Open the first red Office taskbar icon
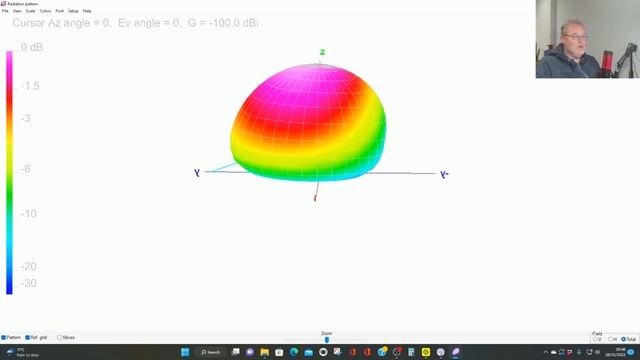Viewport: 640px width, 360px height. (353, 352)
